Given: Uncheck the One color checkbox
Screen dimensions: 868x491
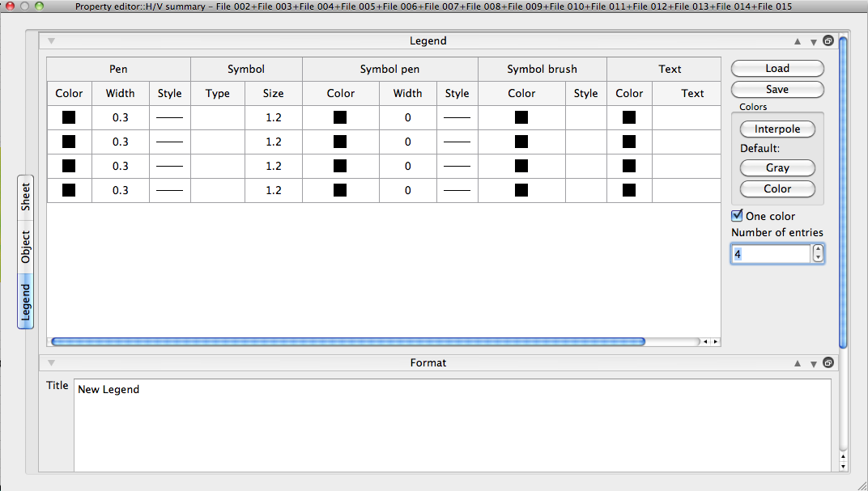Looking at the screenshot, I should 737,216.
